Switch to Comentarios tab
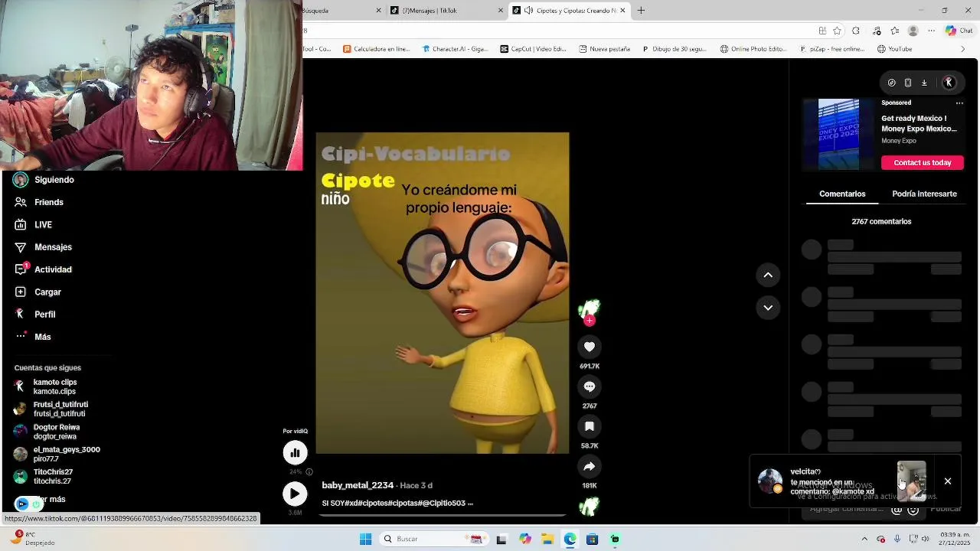 (x=842, y=194)
